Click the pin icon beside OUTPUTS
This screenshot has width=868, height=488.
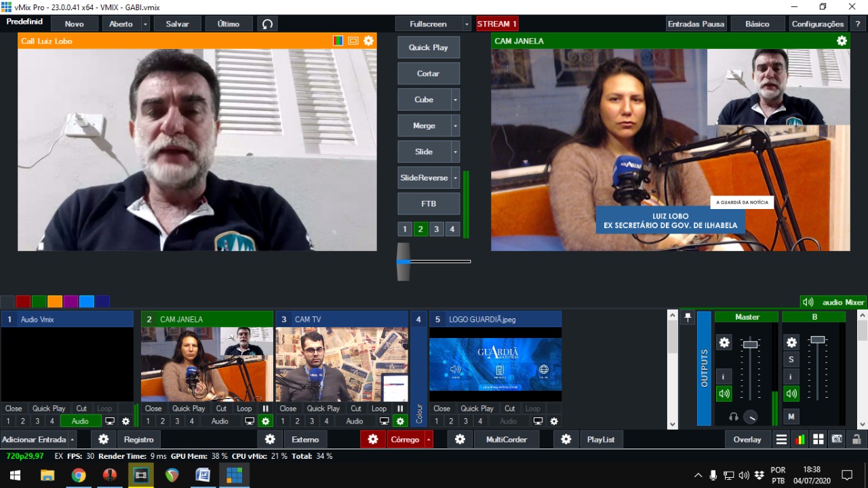pos(688,317)
